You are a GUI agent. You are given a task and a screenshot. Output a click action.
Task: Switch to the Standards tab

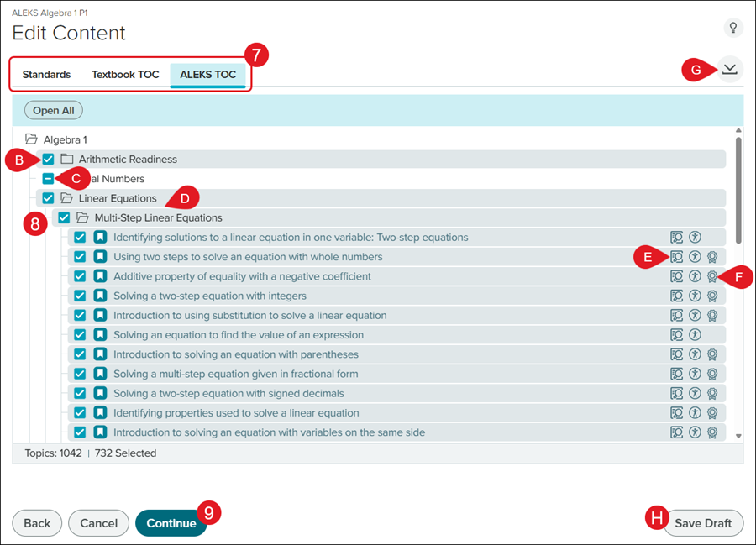click(46, 75)
